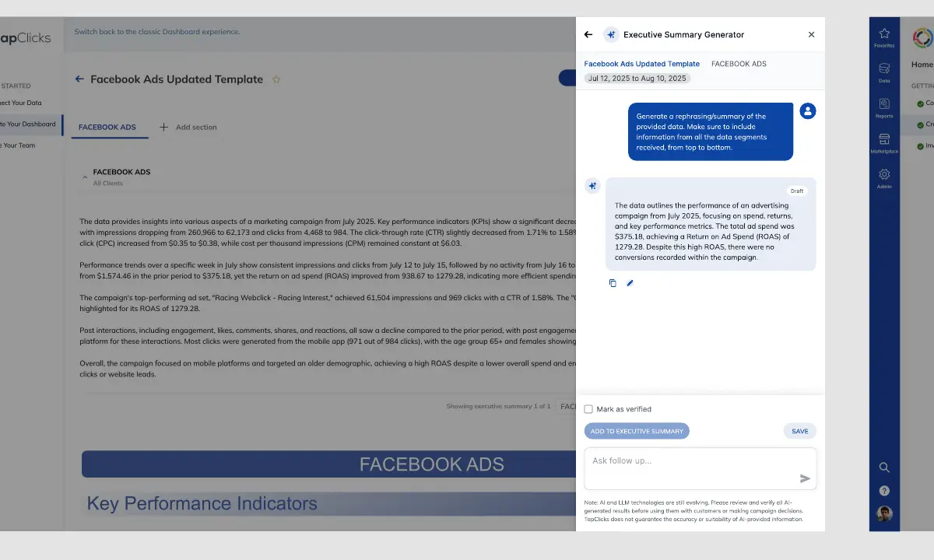Close the Executive Summary Generator panel

tap(811, 34)
